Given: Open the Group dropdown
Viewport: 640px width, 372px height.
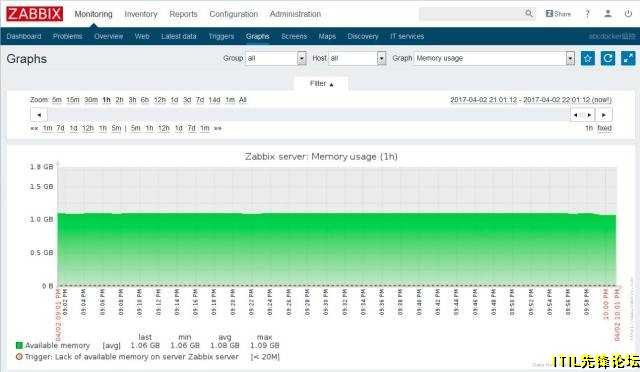Looking at the screenshot, I should tap(276, 58).
